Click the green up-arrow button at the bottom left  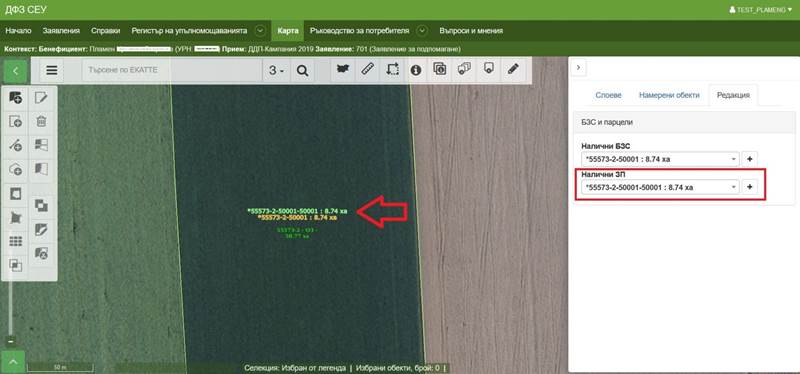tap(13, 362)
